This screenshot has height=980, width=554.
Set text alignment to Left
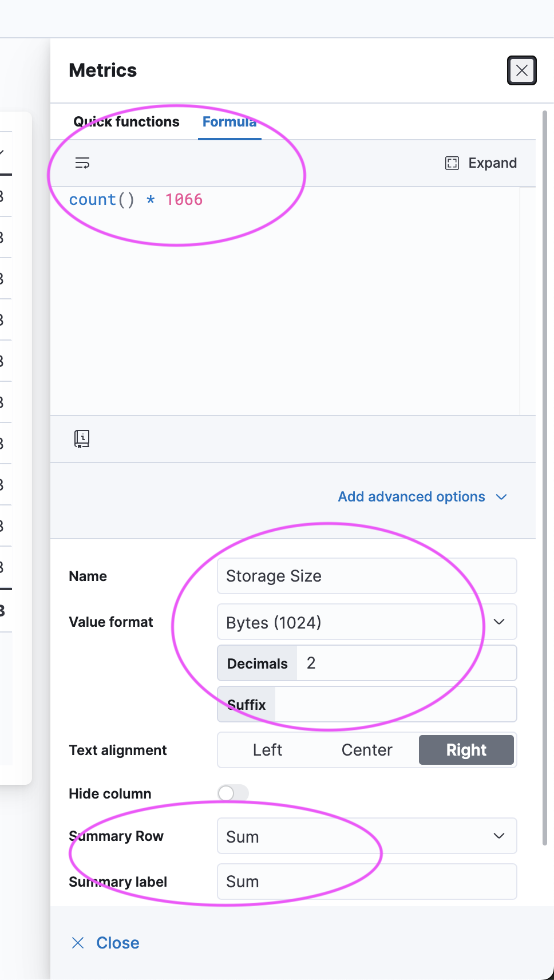click(x=267, y=750)
